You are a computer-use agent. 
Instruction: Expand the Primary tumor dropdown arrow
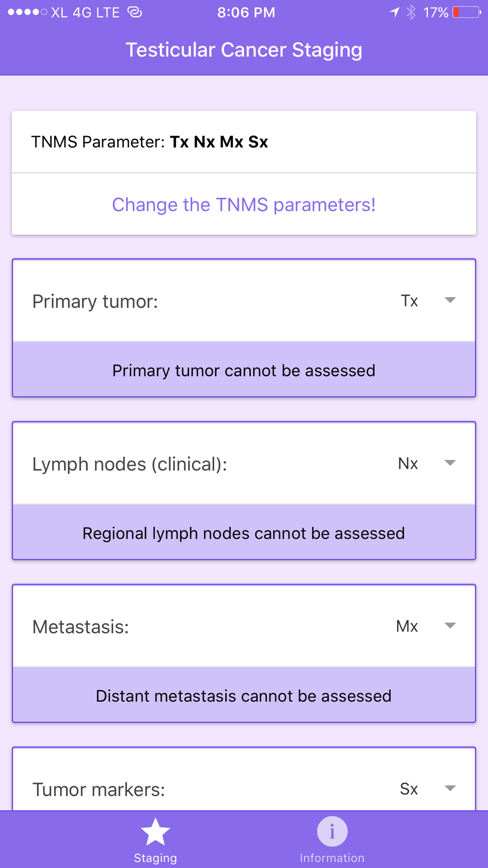tap(450, 300)
